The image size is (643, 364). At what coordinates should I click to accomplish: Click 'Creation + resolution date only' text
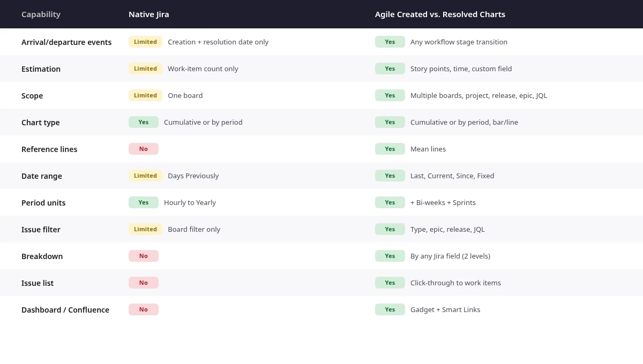(x=218, y=42)
